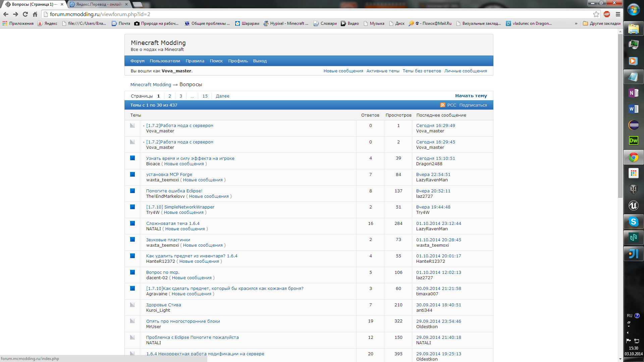Open the Словари bookmark folder
Screen dimensions: 644x362
click(x=325, y=23)
